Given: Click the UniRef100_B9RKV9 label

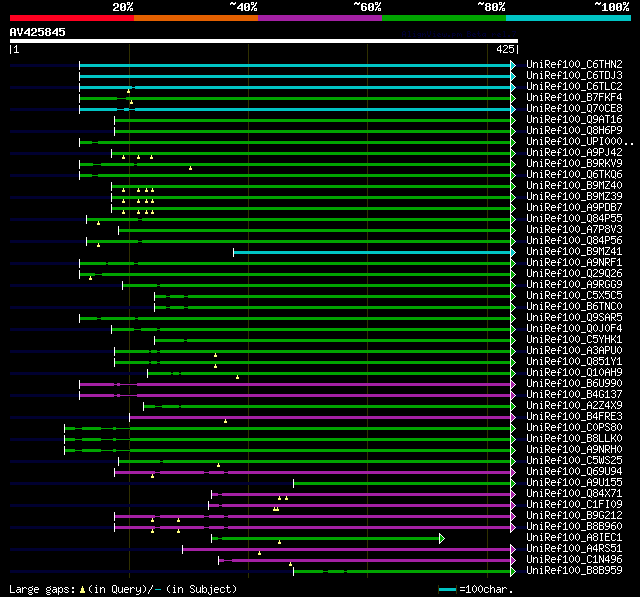Looking at the screenshot, I should click(x=574, y=164).
